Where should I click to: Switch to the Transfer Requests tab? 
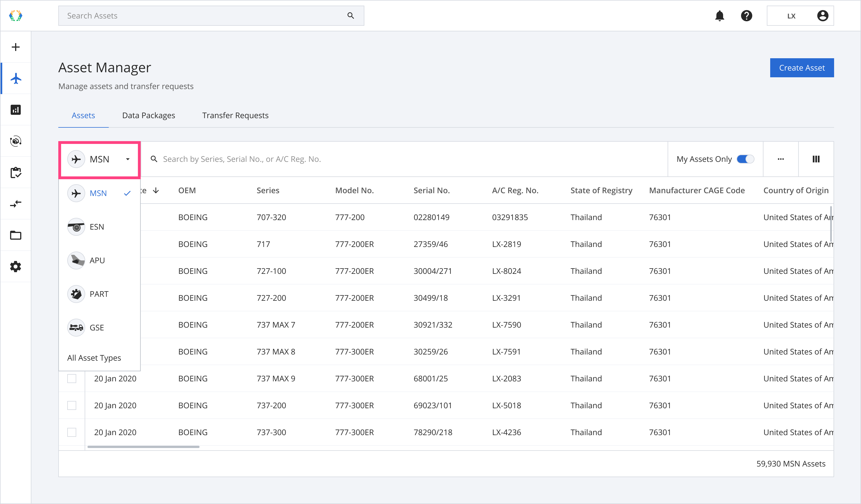(x=235, y=115)
